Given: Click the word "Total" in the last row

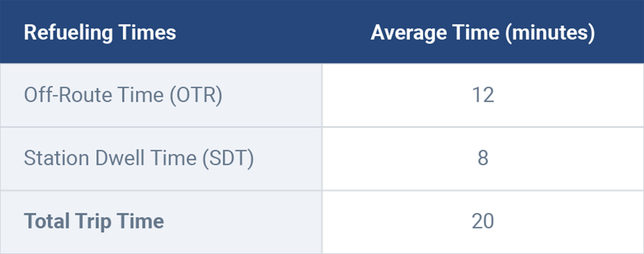Looking at the screenshot, I should coord(47,221).
